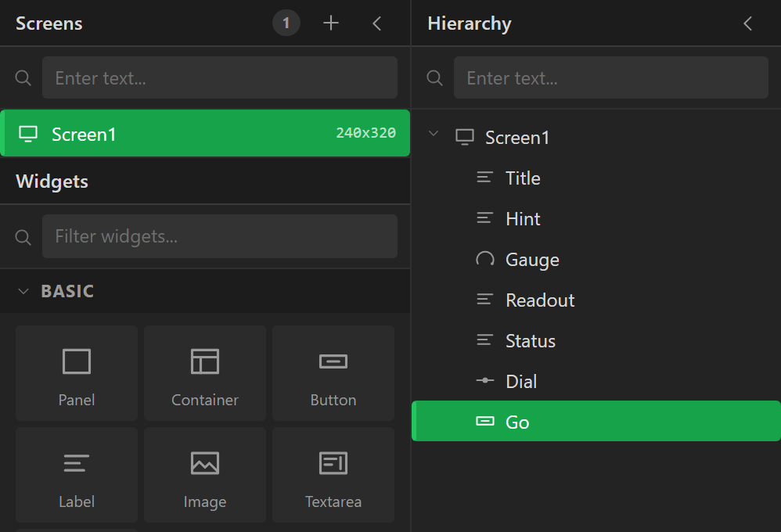The height and width of the screenshot is (532, 781).
Task: Focus the Filter widgets input field
Action: pos(220,236)
